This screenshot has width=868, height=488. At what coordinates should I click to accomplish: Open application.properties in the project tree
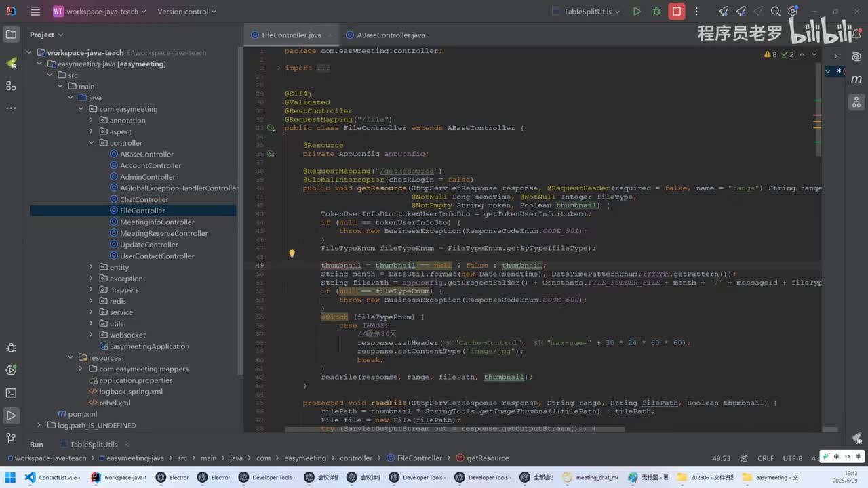click(x=136, y=380)
